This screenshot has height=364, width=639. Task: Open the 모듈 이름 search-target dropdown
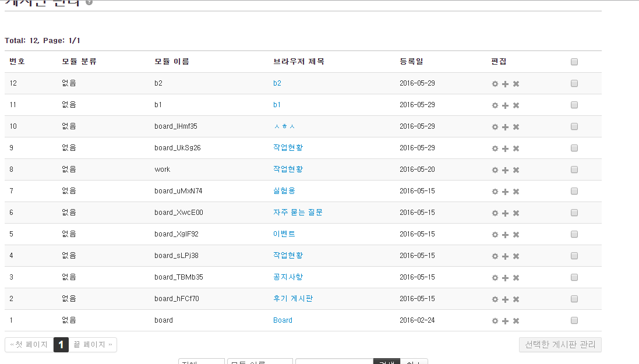pos(260,362)
